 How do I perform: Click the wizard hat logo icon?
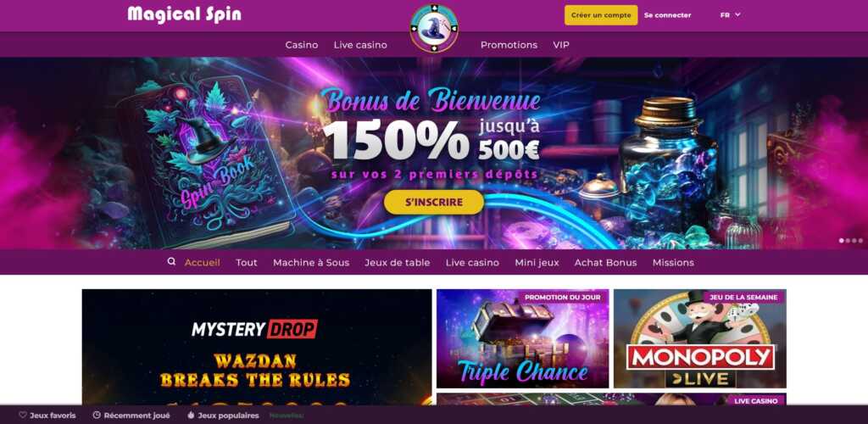click(x=434, y=28)
